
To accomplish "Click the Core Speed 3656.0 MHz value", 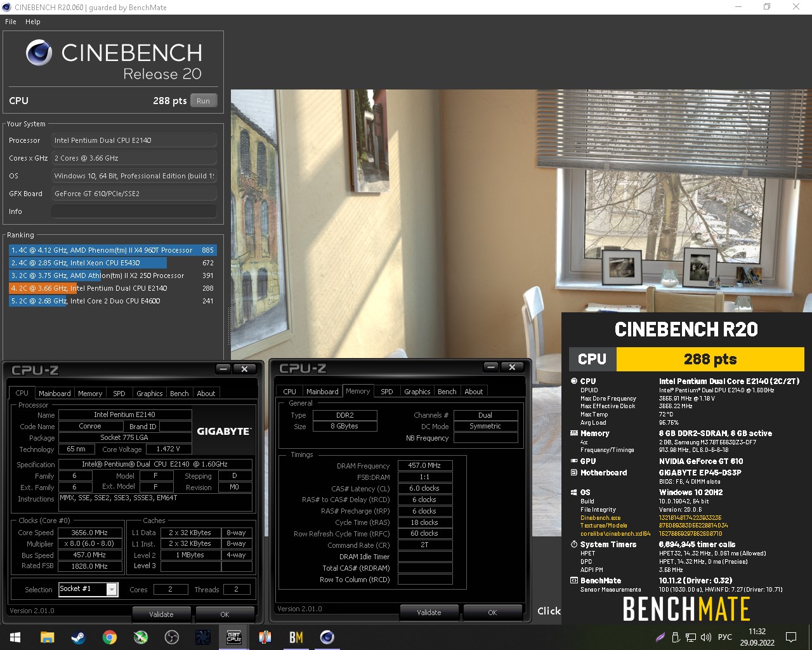I will coord(89,533).
